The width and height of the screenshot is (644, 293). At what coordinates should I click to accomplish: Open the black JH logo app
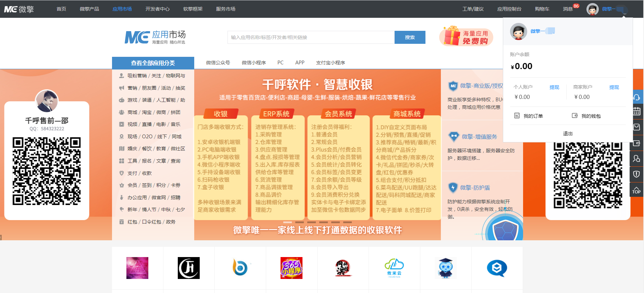pos(189,268)
